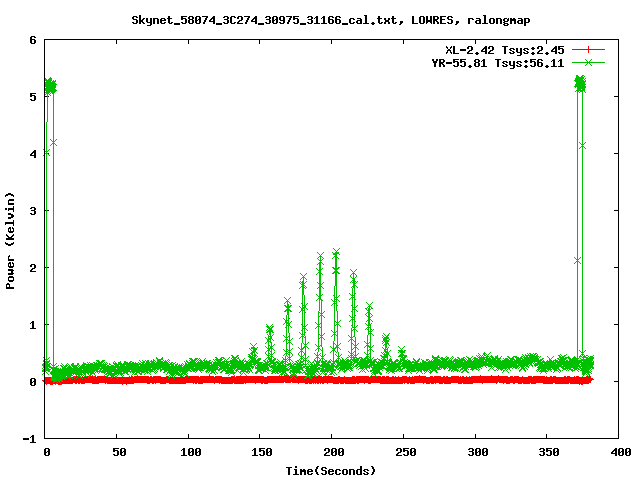This screenshot has height=480, width=640.
Task: Click the y-axis tick label -1
Action: [x=29, y=439]
